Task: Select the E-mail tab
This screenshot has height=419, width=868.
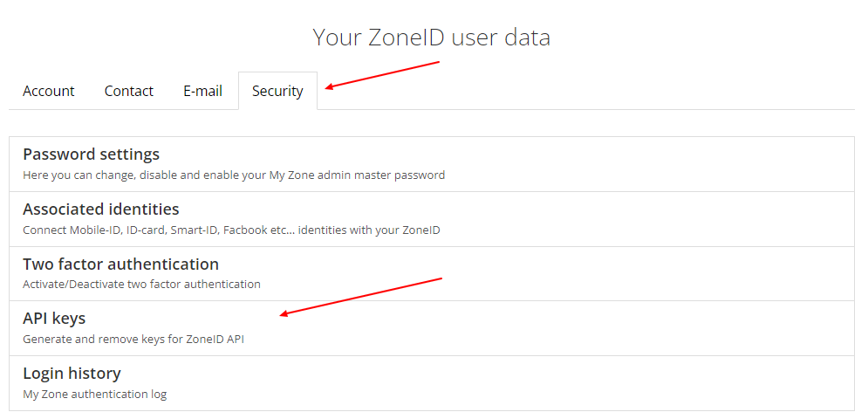Action: (x=202, y=91)
